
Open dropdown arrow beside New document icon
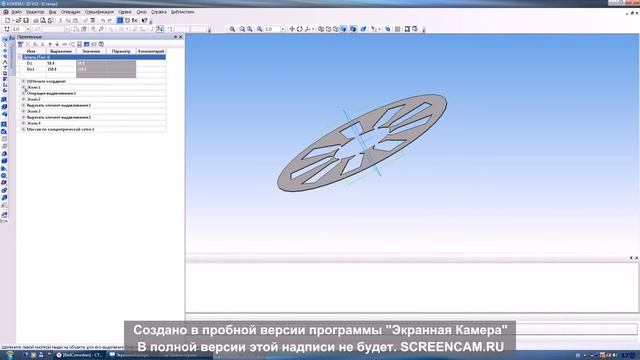point(13,20)
